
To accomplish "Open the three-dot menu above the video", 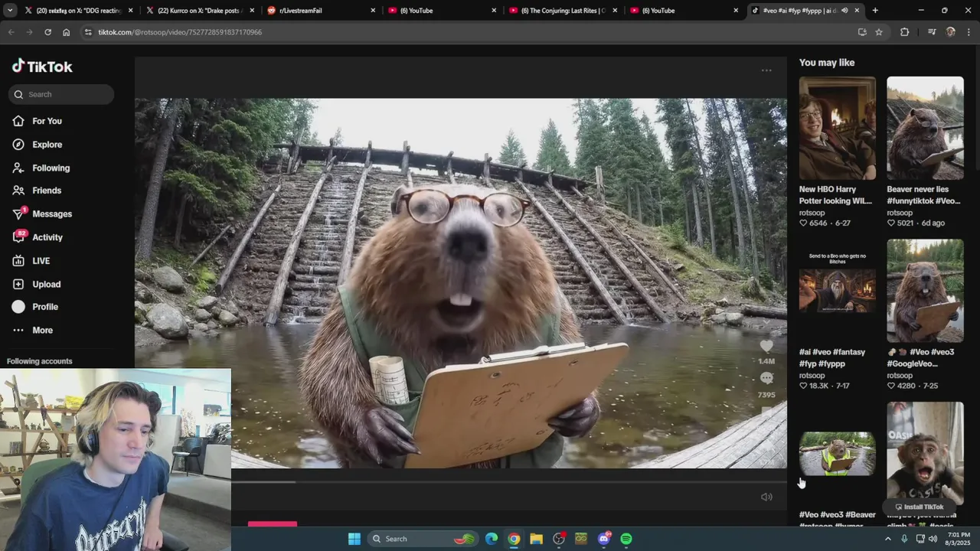I will click(766, 70).
